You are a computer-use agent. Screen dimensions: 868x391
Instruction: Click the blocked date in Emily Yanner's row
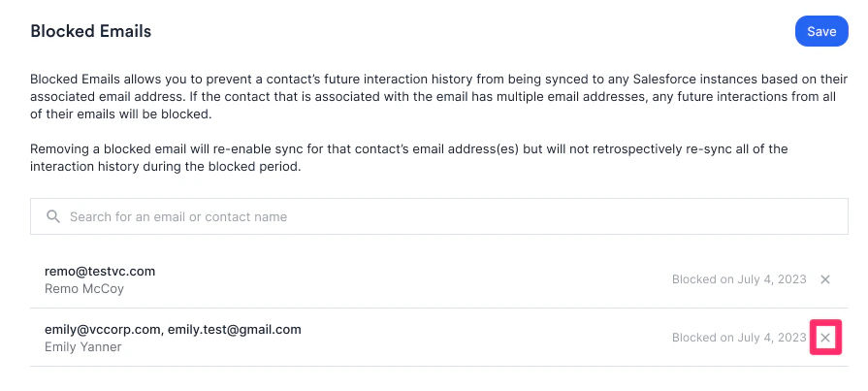point(739,338)
